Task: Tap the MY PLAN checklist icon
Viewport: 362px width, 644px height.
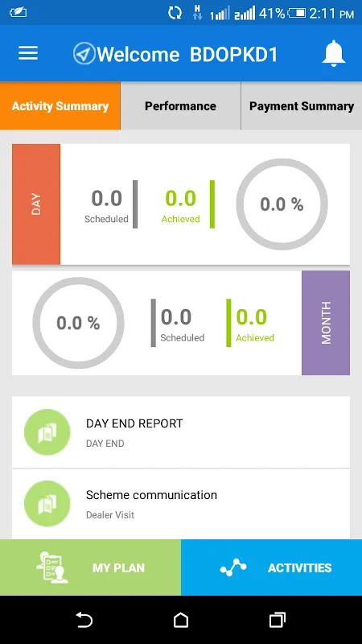Action: click(52, 568)
